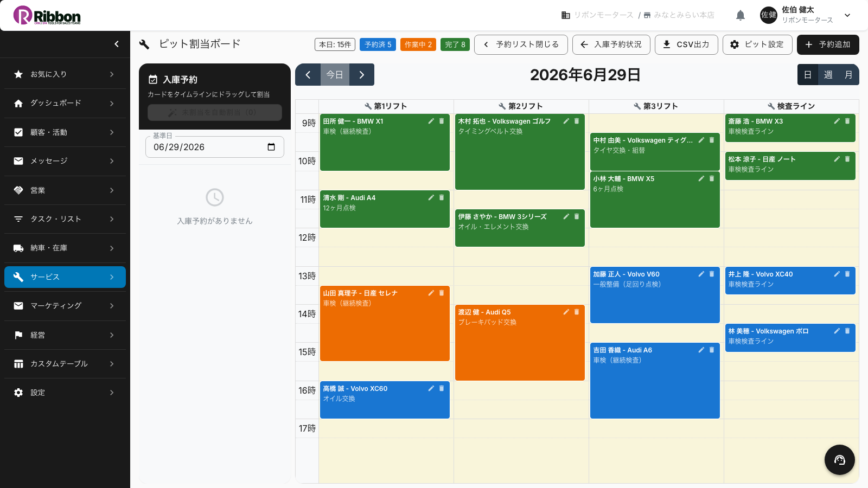Click 検査ライン column header
The image size is (868, 488).
792,106
